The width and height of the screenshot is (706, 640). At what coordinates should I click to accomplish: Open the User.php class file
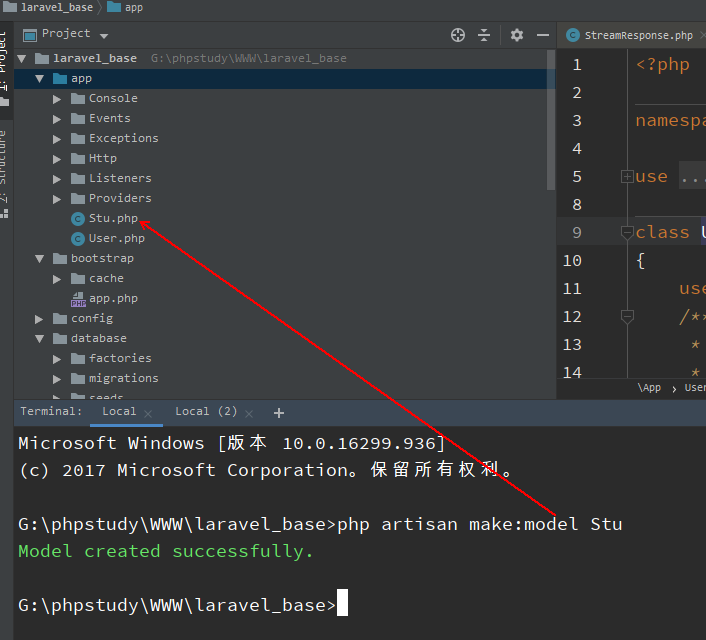click(116, 238)
